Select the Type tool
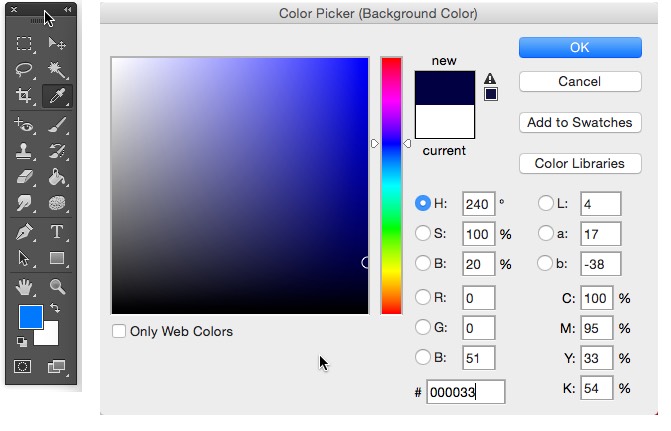671x431 pixels. 57,232
